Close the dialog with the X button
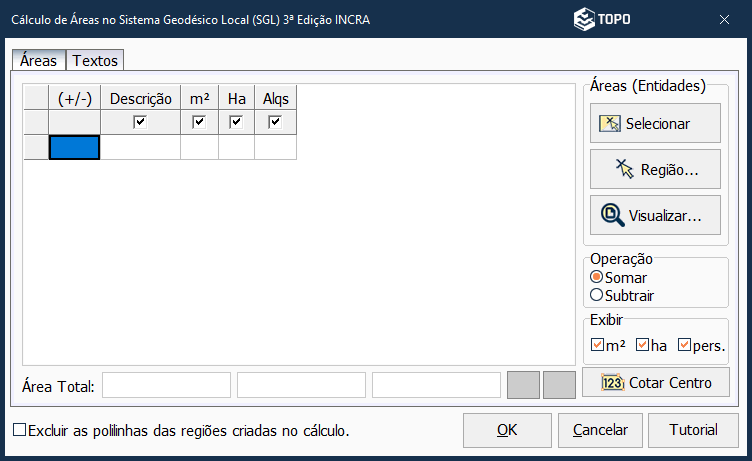The height and width of the screenshot is (461, 752). click(725, 19)
